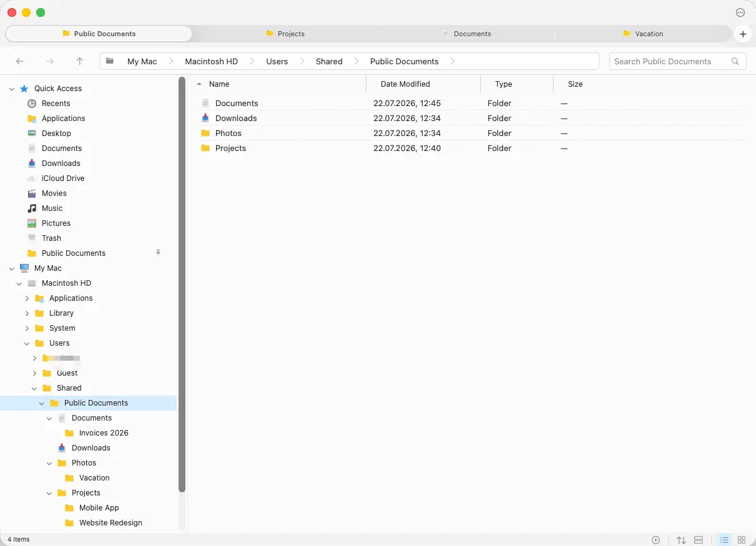Viewport: 756px width, 546px height.
Task: Click the drive icon in the path bar
Action: point(110,61)
